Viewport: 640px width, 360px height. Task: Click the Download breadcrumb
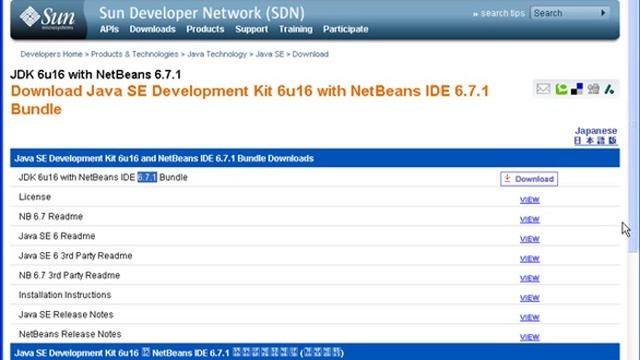310,54
